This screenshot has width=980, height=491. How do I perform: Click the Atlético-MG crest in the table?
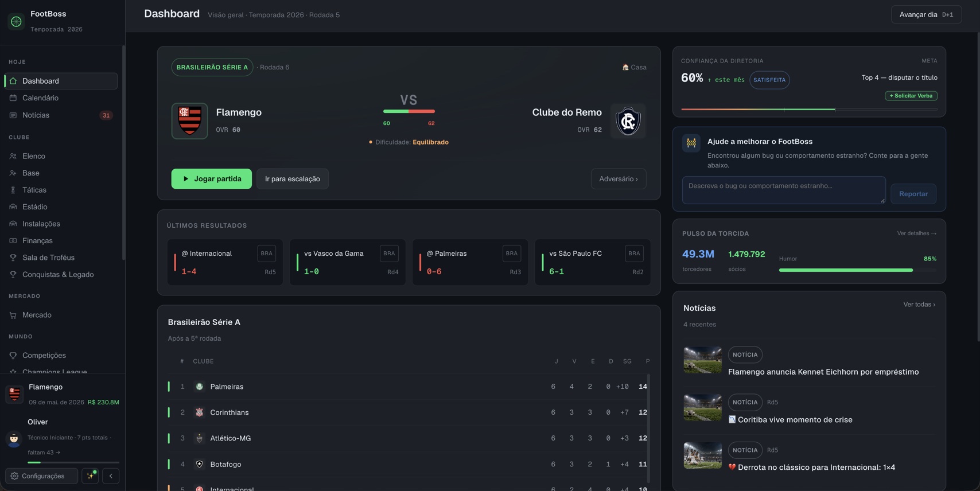click(199, 438)
